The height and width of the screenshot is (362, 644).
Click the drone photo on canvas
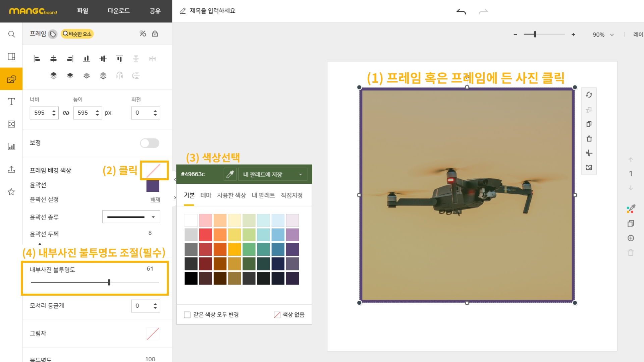pyautogui.click(x=467, y=195)
